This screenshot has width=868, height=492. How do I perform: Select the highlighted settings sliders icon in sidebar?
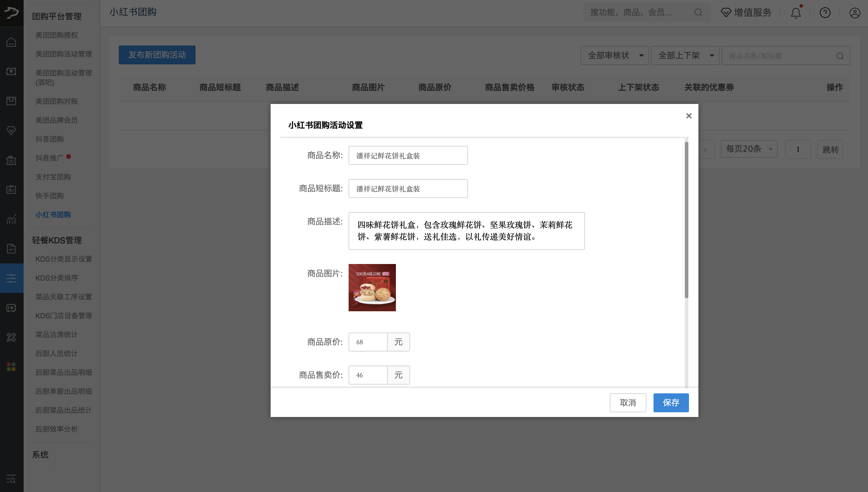click(11, 278)
